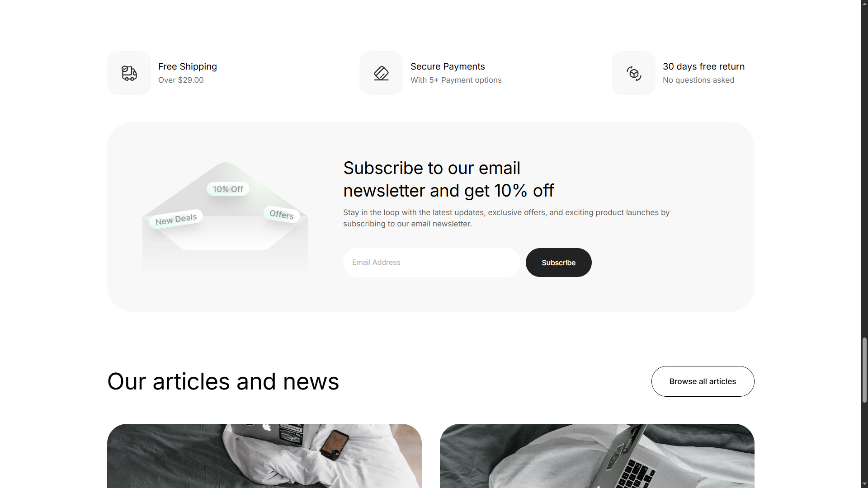The image size is (868, 488).
Task: Click the scrollbar down arrow
Action: point(864,484)
